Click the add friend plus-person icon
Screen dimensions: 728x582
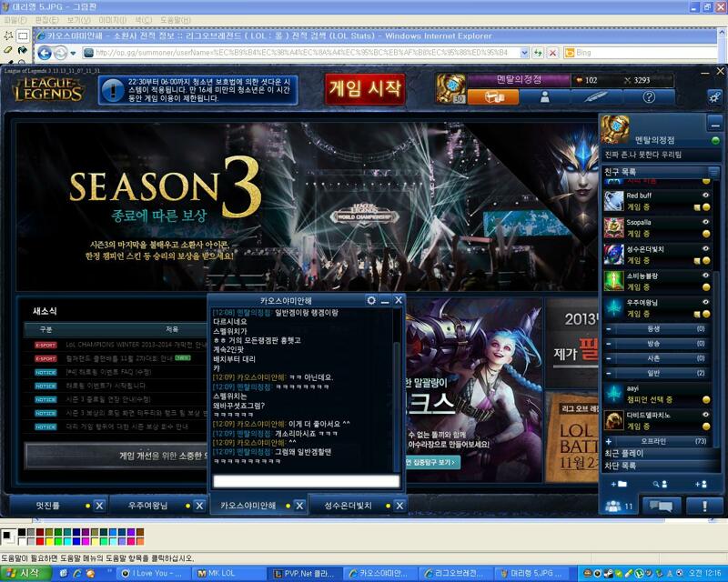701,484
